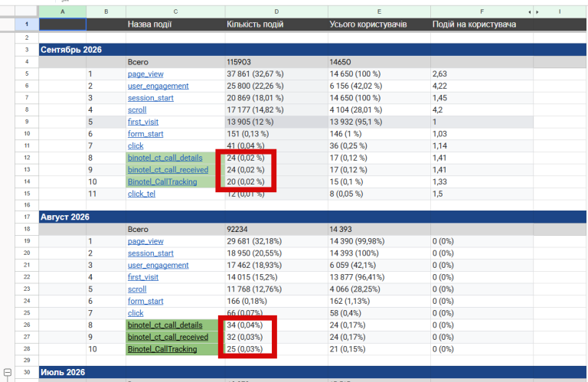This screenshot has height=382, width=588.
Task: Open form_start link in row 24
Action: (x=145, y=301)
